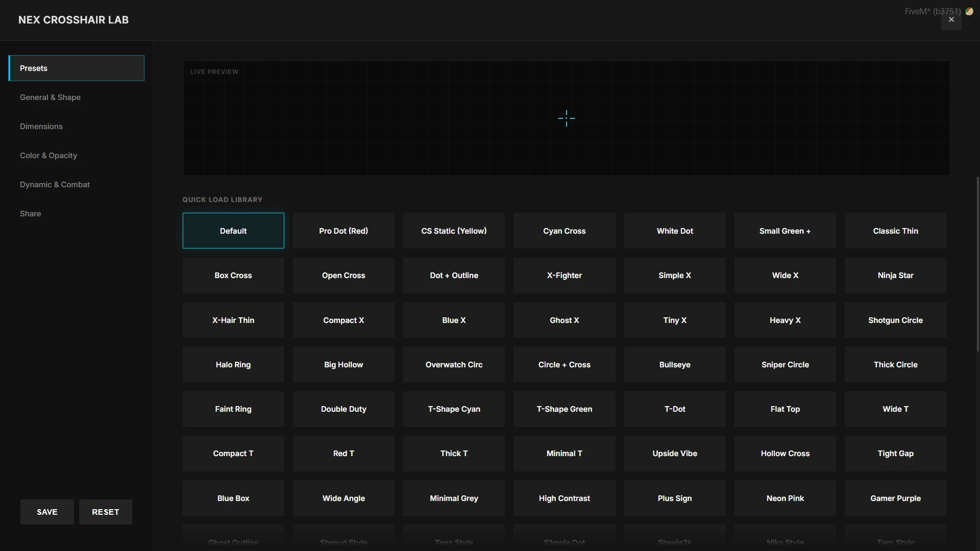Open Dynamic & Combat settings
This screenshot has height=551, width=980.
point(77,185)
